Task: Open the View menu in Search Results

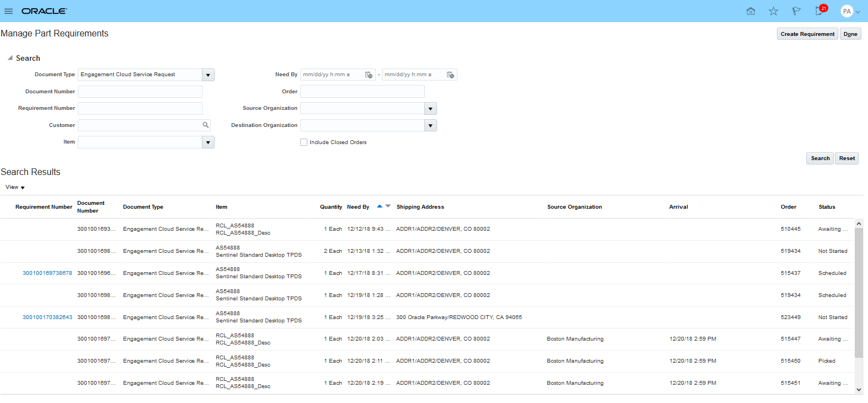Action: pyautogui.click(x=15, y=187)
